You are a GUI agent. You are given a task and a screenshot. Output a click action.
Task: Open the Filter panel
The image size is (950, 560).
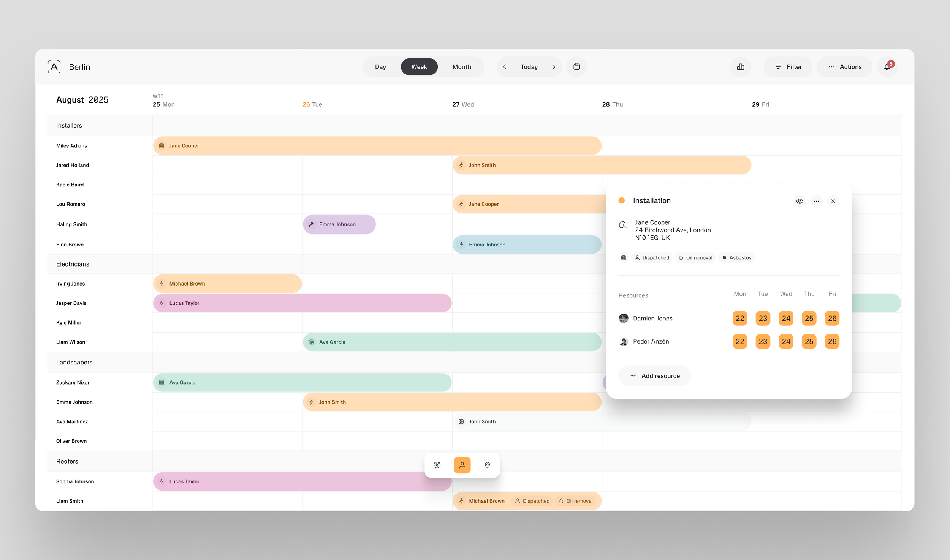tap(788, 66)
